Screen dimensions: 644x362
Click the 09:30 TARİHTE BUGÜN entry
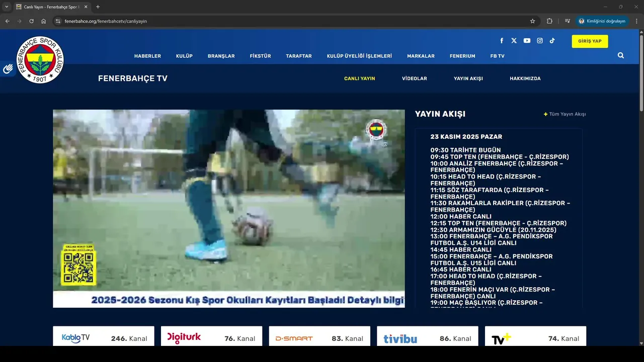465,150
